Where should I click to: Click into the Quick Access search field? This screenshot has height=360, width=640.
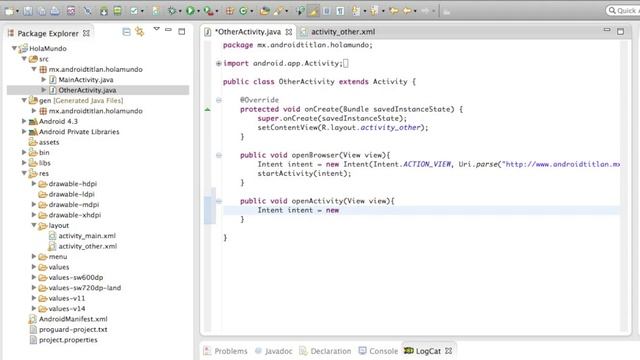pyautogui.click(x=622, y=10)
